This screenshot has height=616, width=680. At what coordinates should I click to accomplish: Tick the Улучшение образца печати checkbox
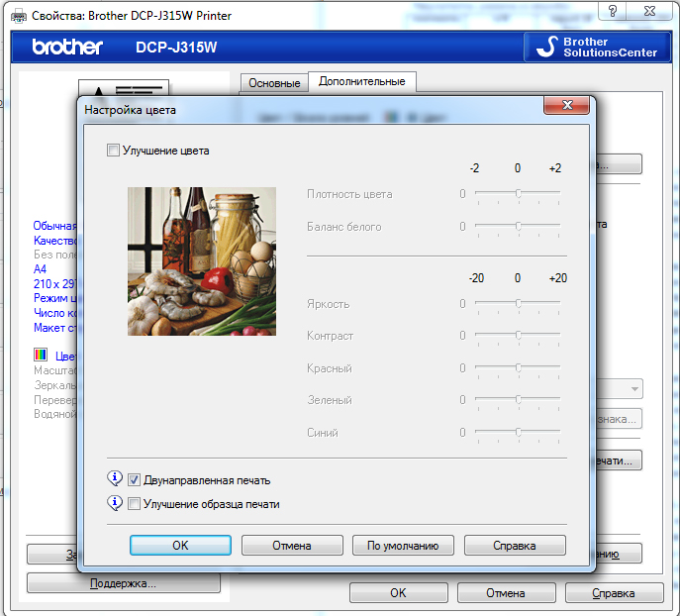[135, 504]
